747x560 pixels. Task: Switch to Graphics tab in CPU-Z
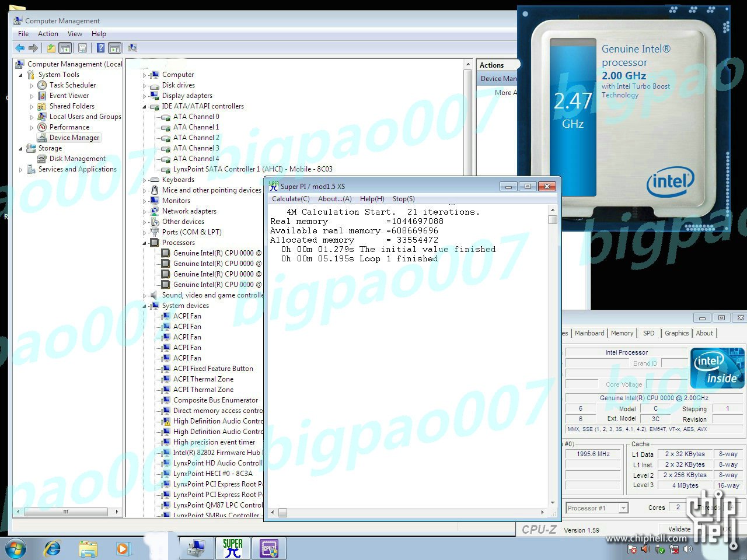point(677,333)
